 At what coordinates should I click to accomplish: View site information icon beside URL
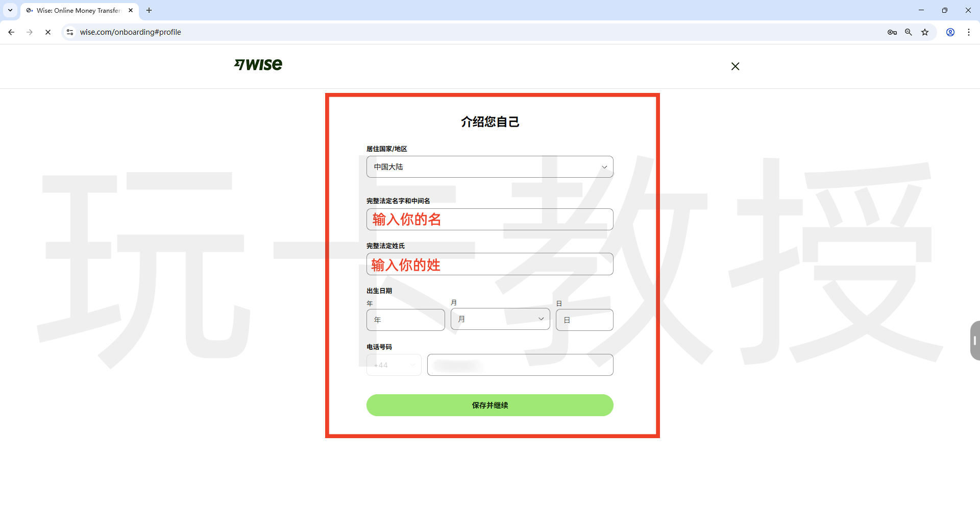(70, 32)
